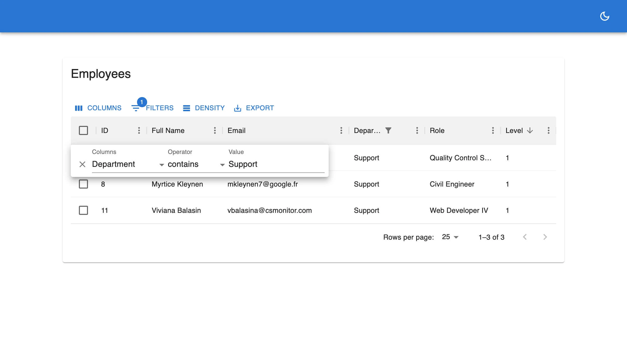Expand the rows per page selector
This screenshot has width=627, height=364.
tap(450, 237)
